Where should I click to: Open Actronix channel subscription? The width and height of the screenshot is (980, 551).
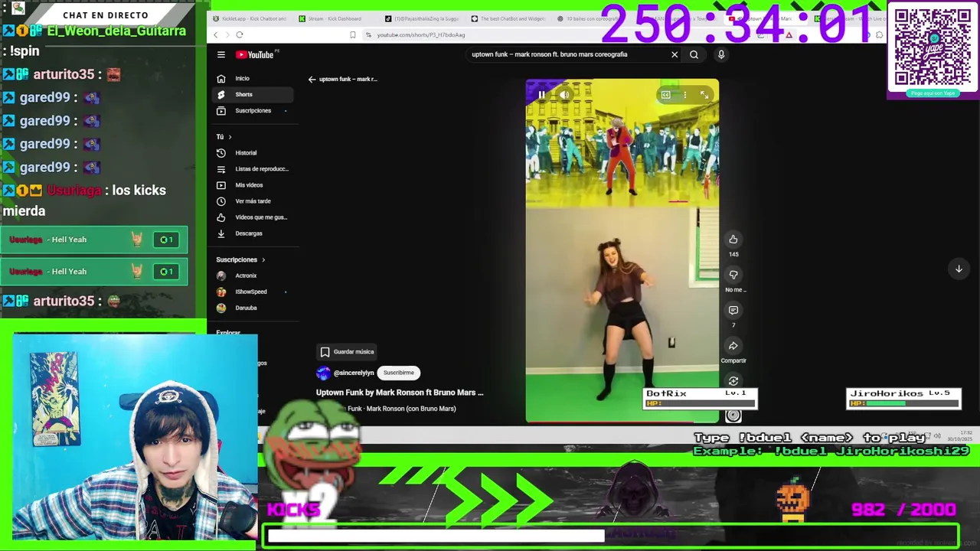click(x=253, y=275)
